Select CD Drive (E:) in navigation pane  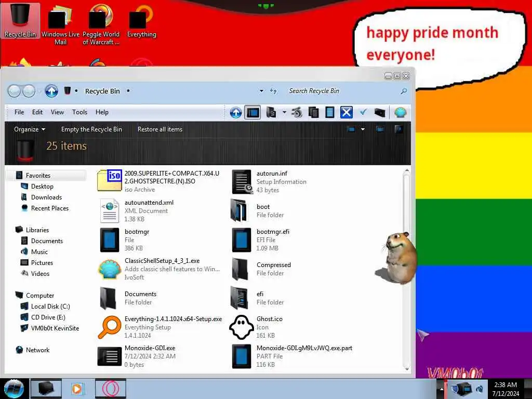pos(48,317)
